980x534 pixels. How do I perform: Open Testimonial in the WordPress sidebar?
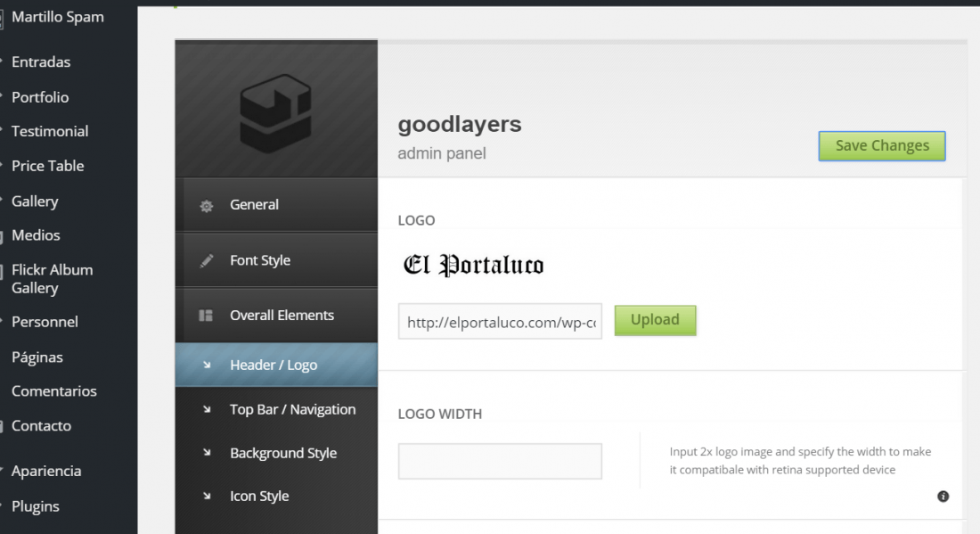(x=50, y=131)
